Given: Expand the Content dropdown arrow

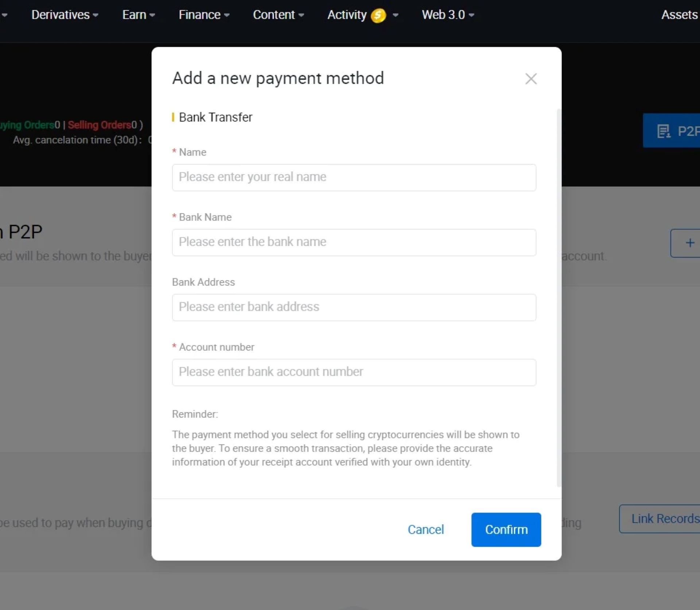Looking at the screenshot, I should pyautogui.click(x=301, y=15).
